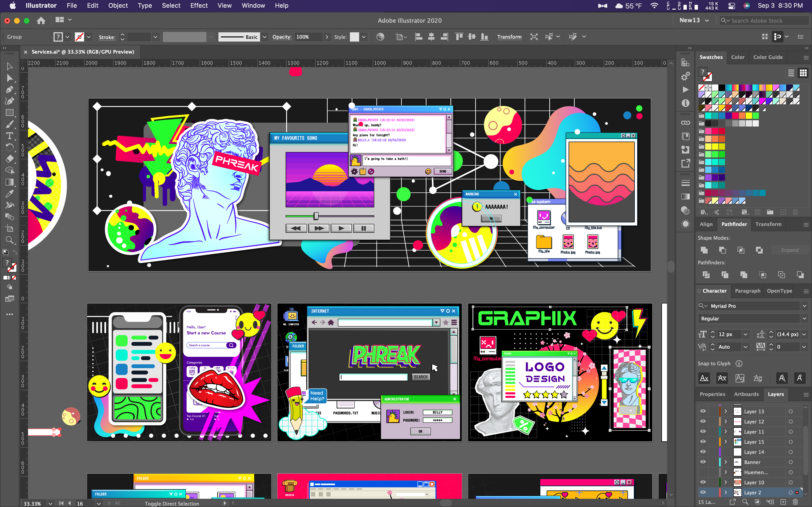
Task: Hide Layer 13 visibility eye
Action: (x=703, y=411)
